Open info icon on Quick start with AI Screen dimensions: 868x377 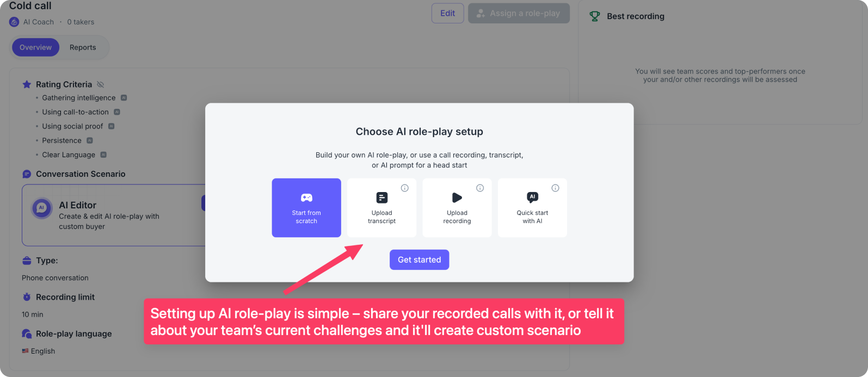coord(555,188)
